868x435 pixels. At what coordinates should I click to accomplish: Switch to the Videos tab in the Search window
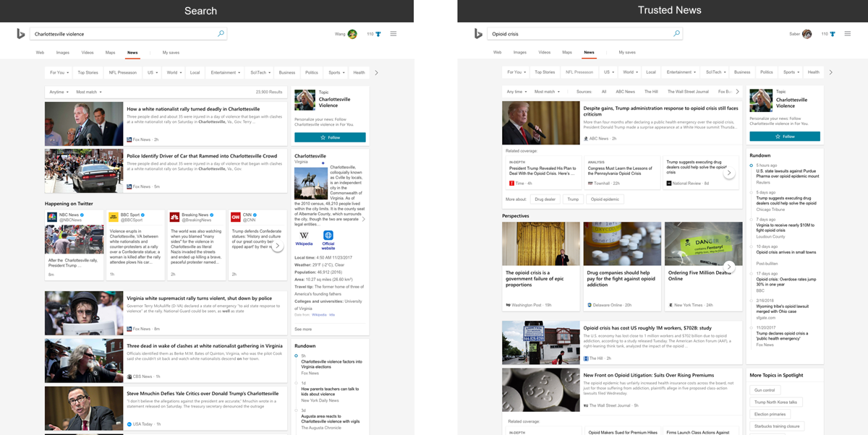[88, 53]
